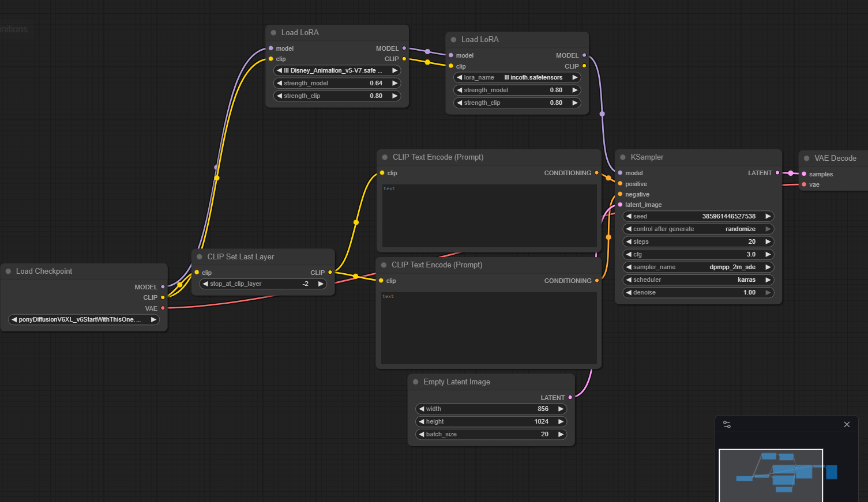The image size is (868, 502).
Task: Click the upper CLIP Text Encode prompt box
Action: [x=490, y=216]
